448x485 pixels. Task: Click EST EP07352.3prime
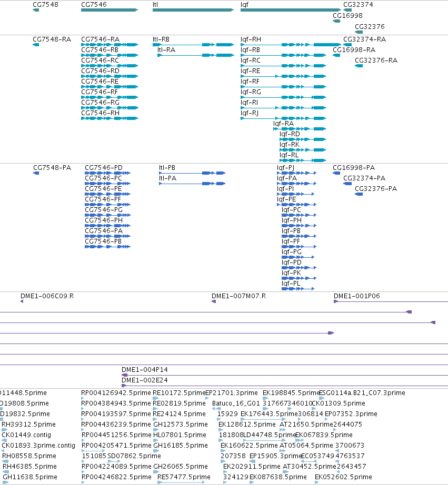pos(351,414)
